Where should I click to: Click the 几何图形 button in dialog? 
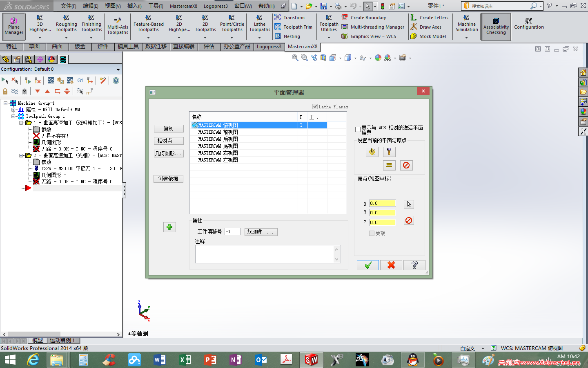pyautogui.click(x=169, y=153)
